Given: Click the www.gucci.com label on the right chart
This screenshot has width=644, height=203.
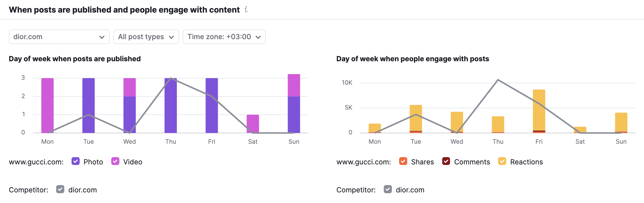Looking at the screenshot, I should click(363, 162).
